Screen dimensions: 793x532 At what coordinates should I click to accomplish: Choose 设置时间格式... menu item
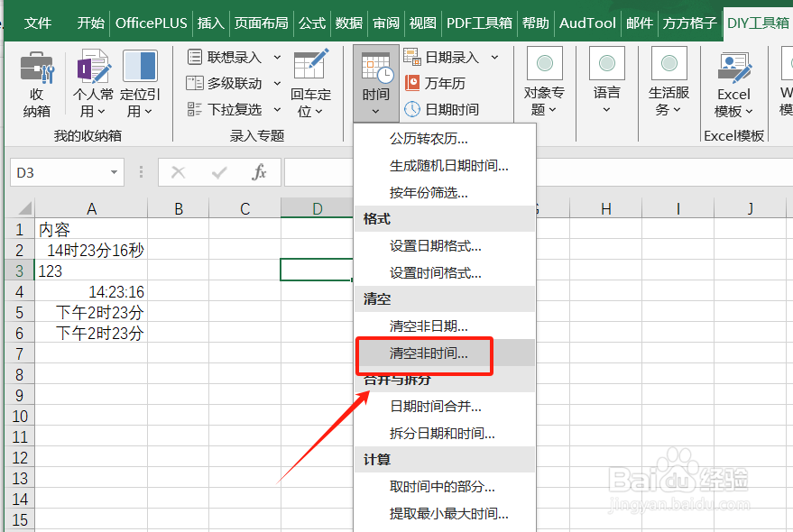(445, 273)
